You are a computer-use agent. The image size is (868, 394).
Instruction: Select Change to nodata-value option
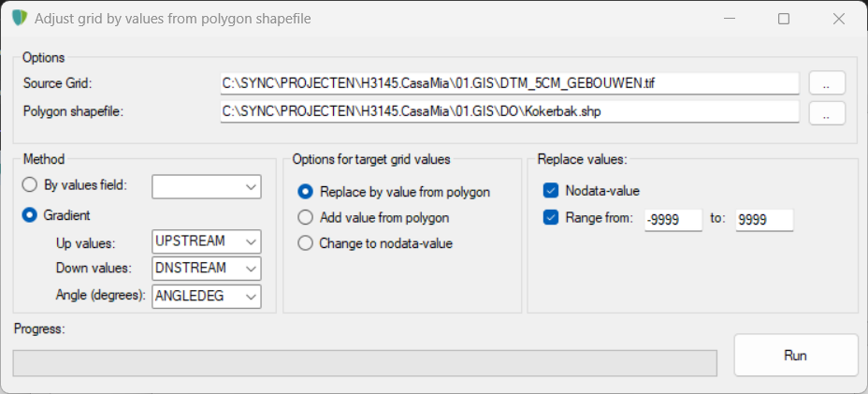305,243
